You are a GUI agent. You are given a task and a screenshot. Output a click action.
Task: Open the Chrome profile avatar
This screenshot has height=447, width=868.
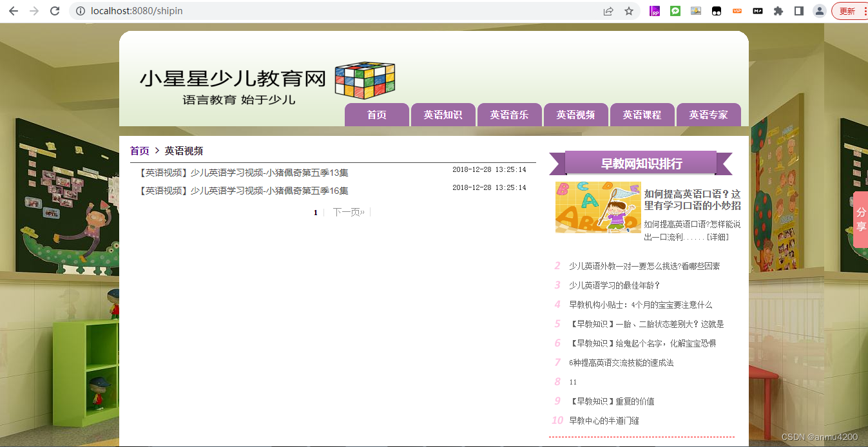pyautogui.click(x=820, y=11)
